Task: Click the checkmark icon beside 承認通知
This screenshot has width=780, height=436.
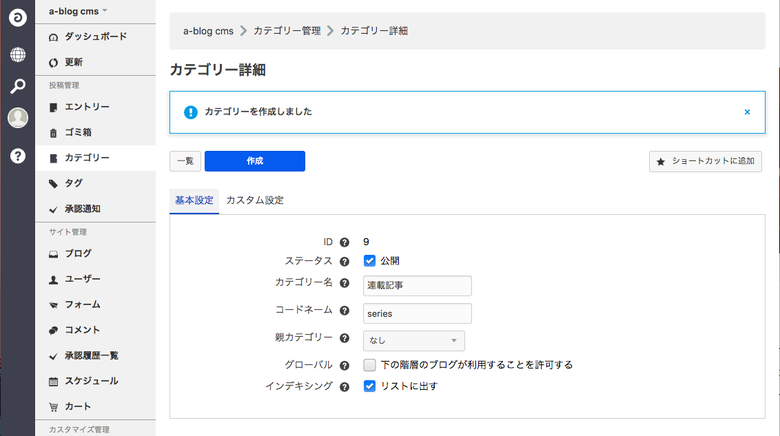Action: [53, 210]
